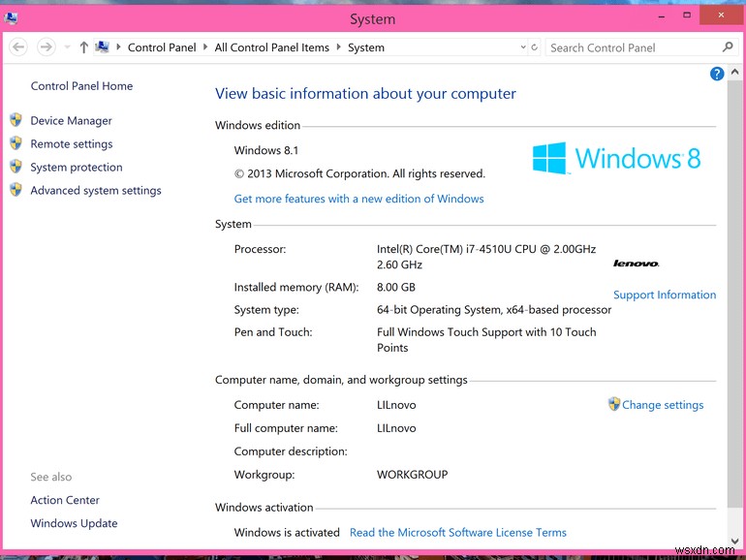Open System protection
This screenshot has height=560, width=746.
pyautogui.click(x=77, y=168)
